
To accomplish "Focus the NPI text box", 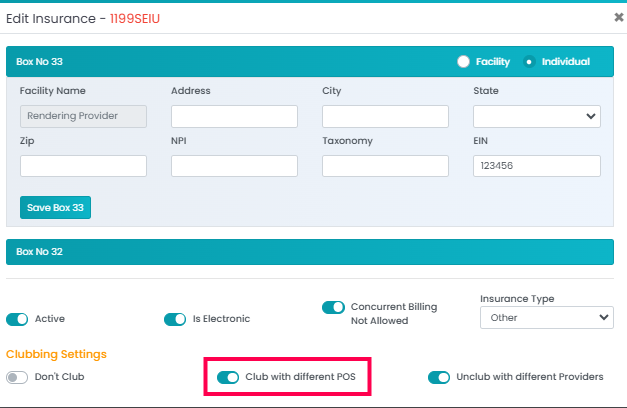I will (234, 166).
